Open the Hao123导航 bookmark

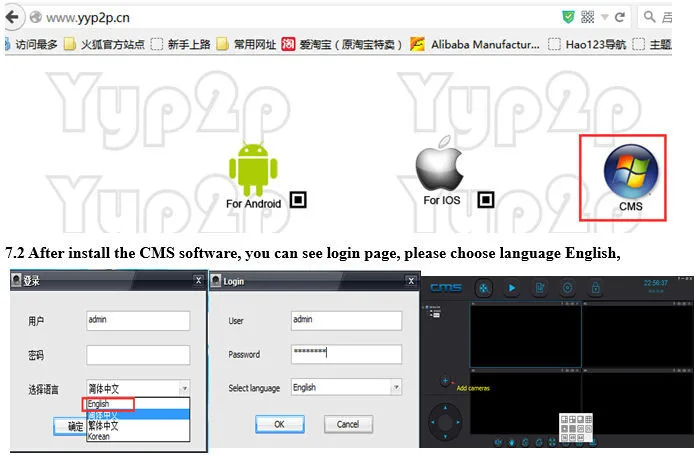(588, 44)
